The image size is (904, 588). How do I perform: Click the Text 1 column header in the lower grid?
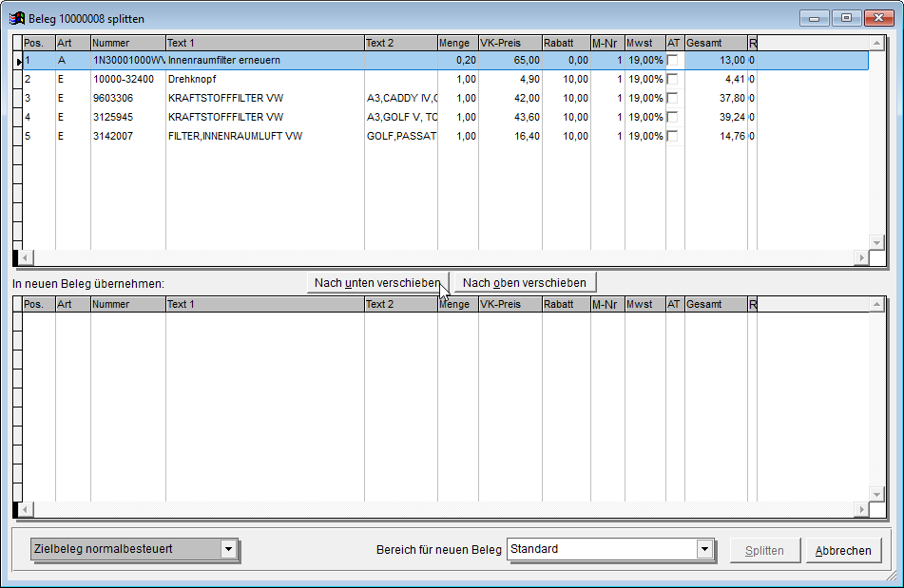tap(264, 305)
